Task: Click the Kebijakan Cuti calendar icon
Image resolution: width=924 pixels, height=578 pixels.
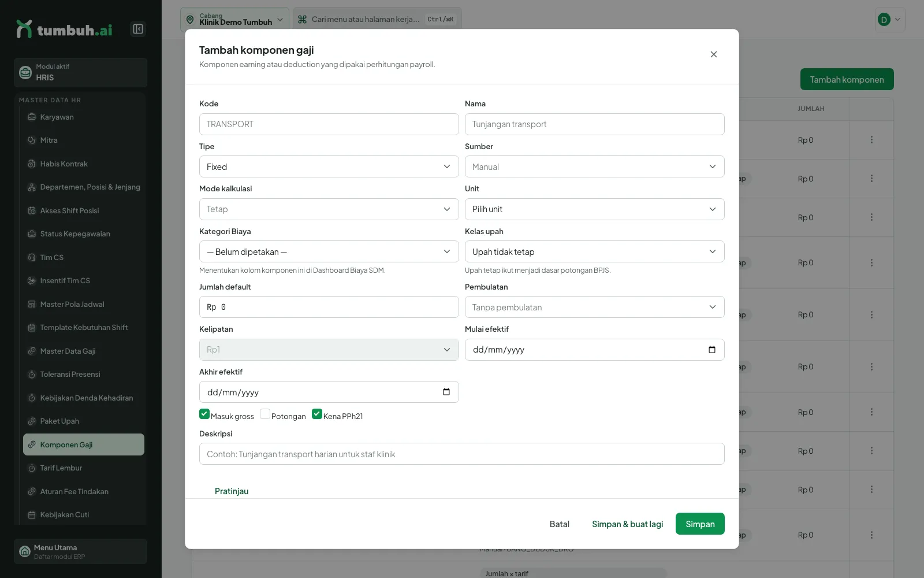Action: coord(32,514)
